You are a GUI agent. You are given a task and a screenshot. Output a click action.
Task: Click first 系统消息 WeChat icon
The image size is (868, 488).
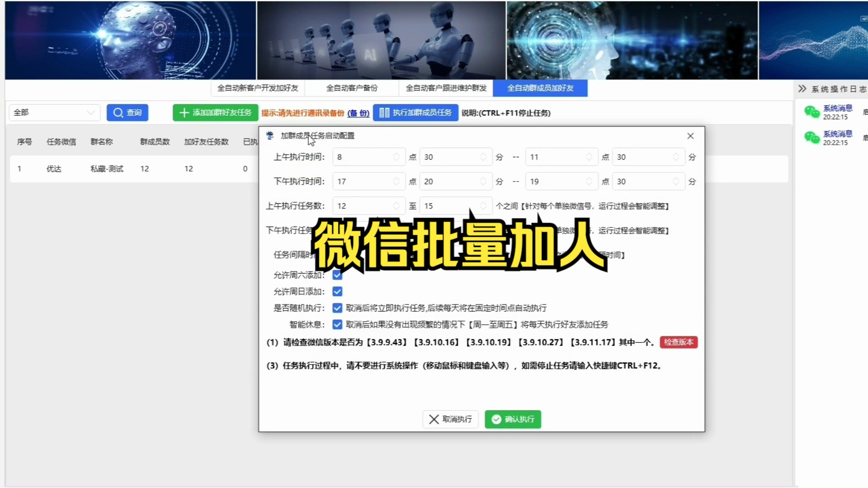(811, 112)
